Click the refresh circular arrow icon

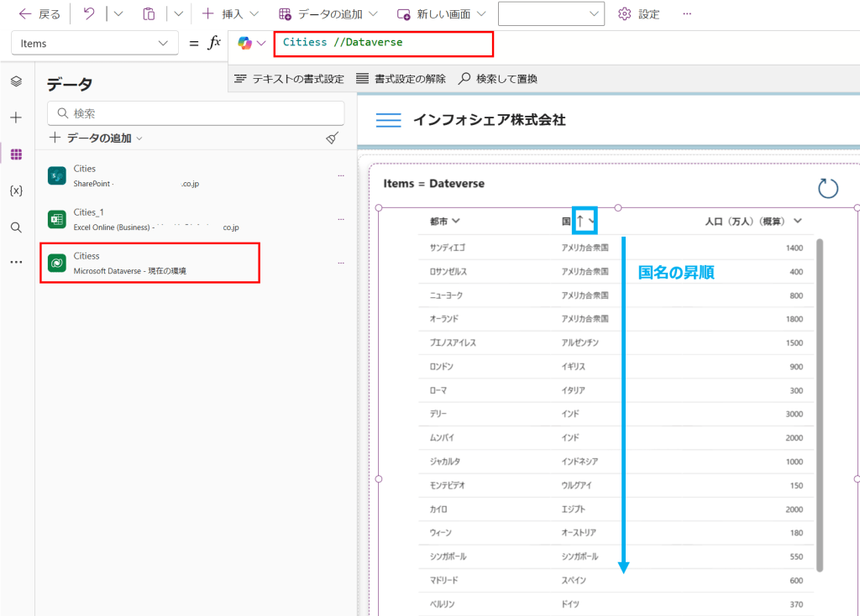[x=828, y=188]
